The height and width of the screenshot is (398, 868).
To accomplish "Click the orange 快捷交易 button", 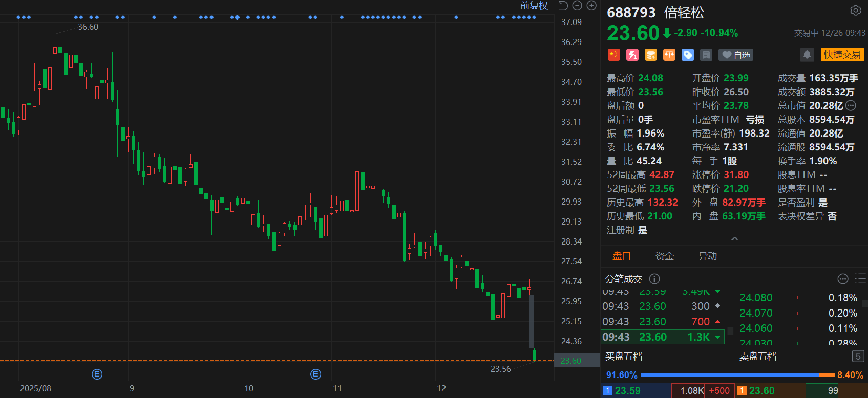I will (x=842, y=55).
